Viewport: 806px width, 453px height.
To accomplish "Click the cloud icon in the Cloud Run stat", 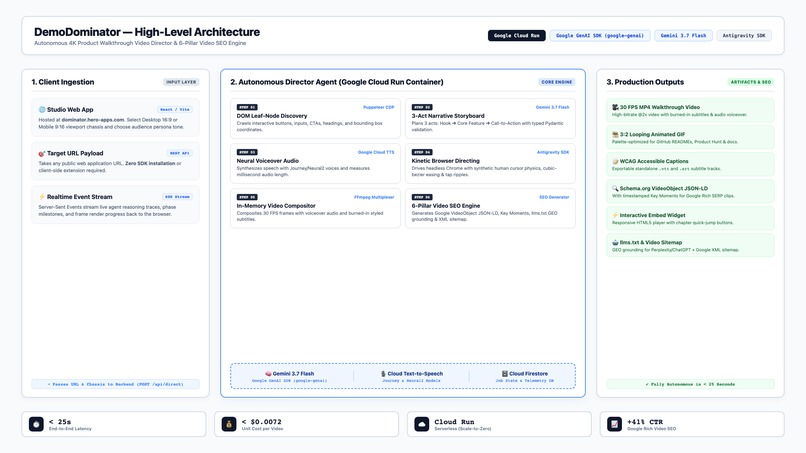I will point(422,424).
